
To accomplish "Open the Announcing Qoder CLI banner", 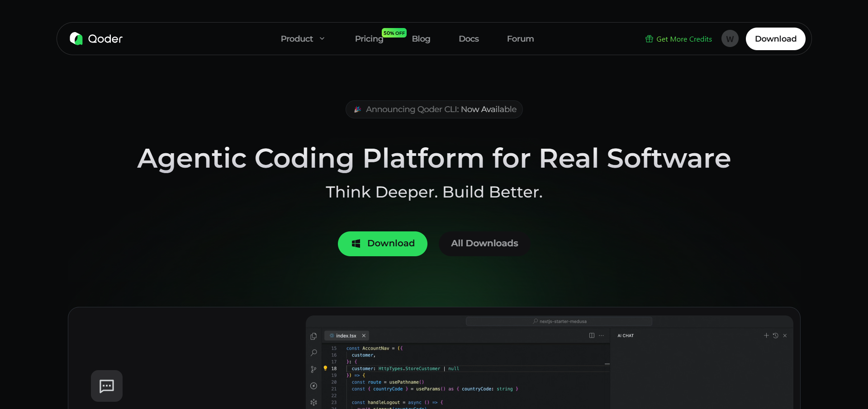I will click(x=434, y=109).
